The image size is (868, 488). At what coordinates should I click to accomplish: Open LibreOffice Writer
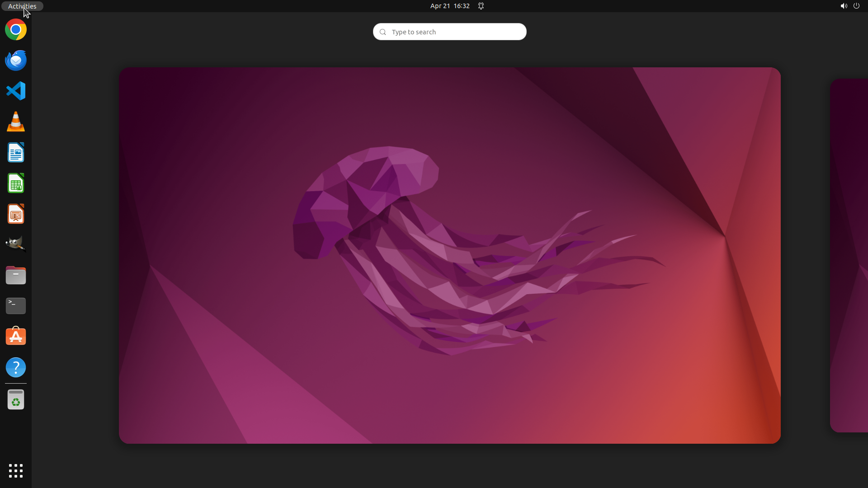pyautogui.click(x=16, y=153)
